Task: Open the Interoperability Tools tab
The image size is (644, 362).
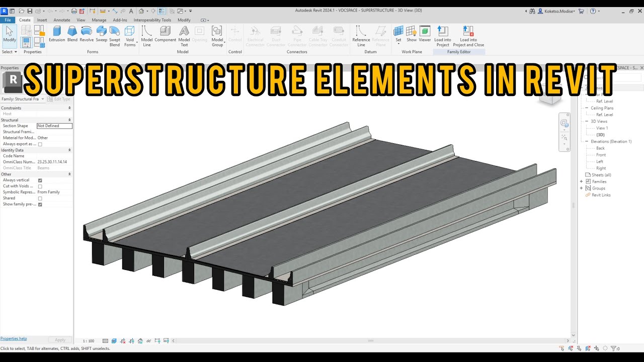Action: 152,20
